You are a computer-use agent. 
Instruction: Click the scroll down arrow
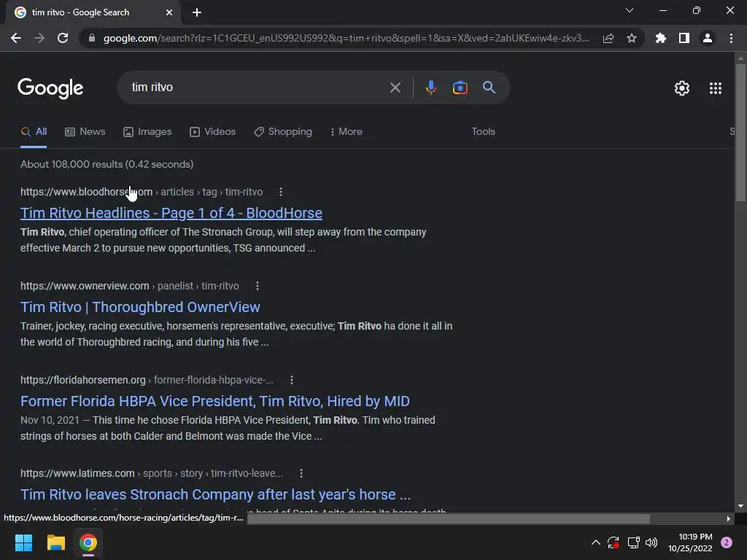(x=740, y=506)
